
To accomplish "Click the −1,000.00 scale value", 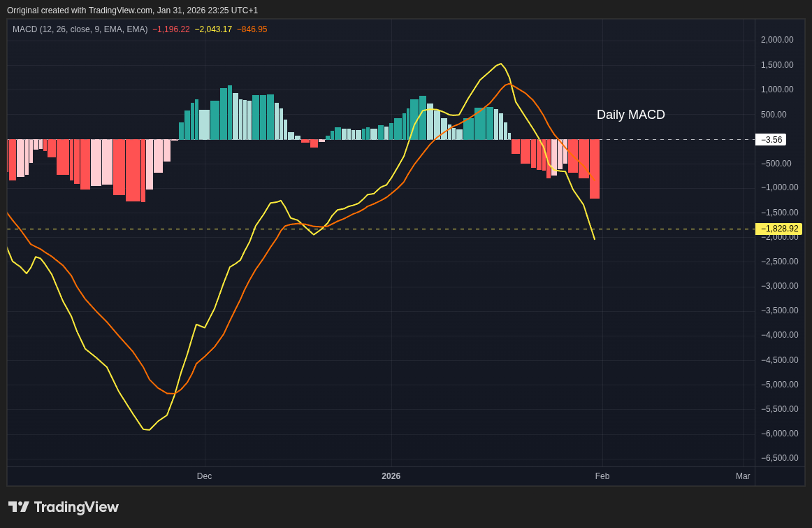I will (779, 187).
